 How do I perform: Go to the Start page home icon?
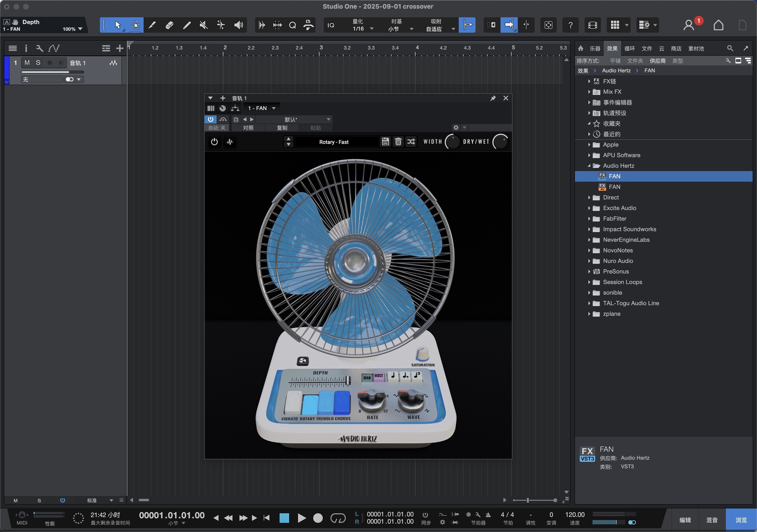718,25
